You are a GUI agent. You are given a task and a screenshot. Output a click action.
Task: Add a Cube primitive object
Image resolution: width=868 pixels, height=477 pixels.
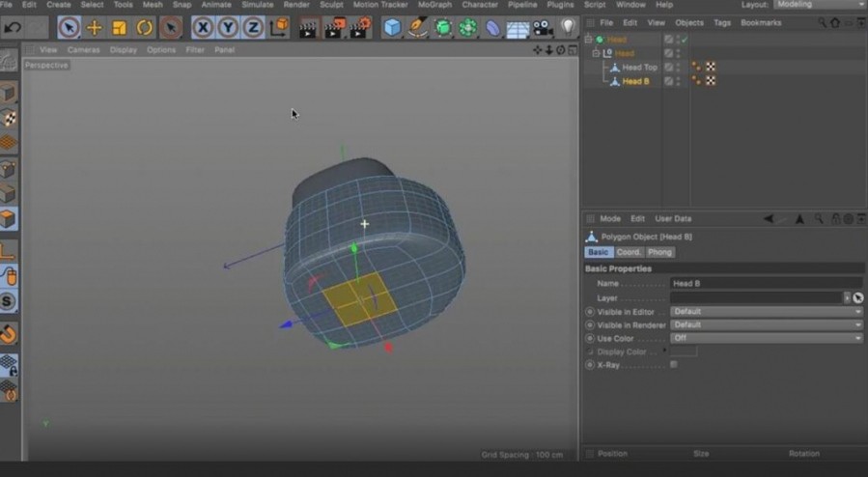pos(392,27)
